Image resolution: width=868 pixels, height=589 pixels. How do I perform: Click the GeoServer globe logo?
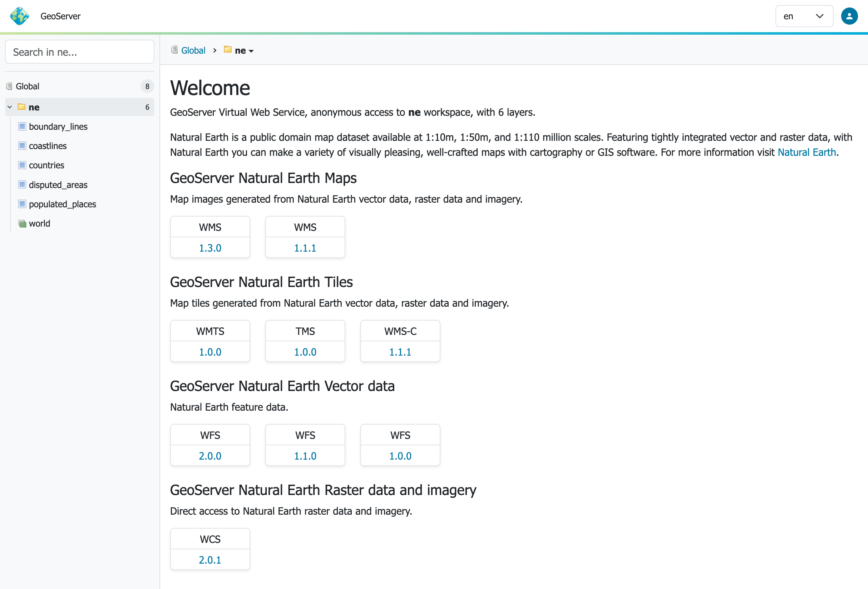19,16
